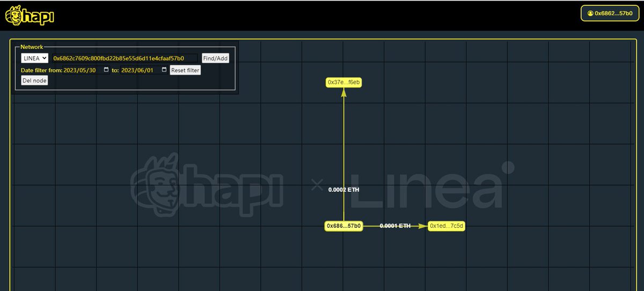Edit the date filter from field 2023/05/30

86,70
